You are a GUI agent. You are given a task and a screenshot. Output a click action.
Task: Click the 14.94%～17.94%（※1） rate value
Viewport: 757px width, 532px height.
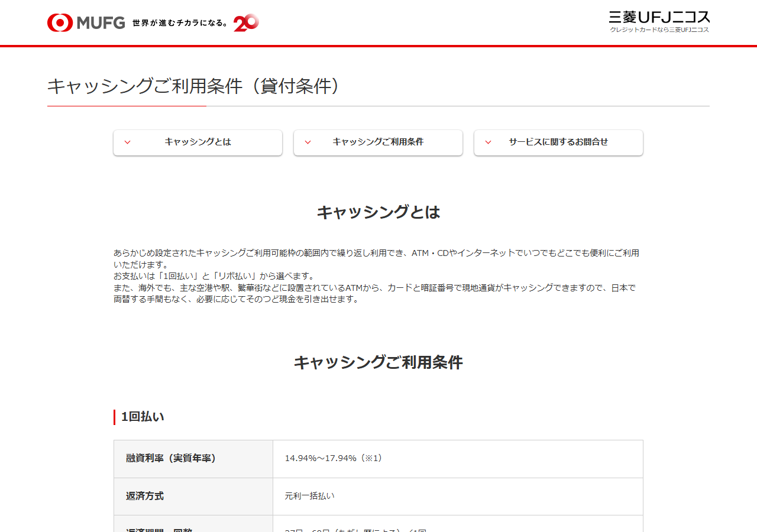(x=334, y=458)
